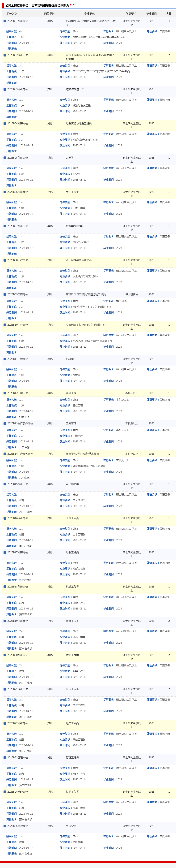Click the blue square icon beside 2023B11工程岗位
This screenshot has width=176, height=868.
(x=5, y=359)
